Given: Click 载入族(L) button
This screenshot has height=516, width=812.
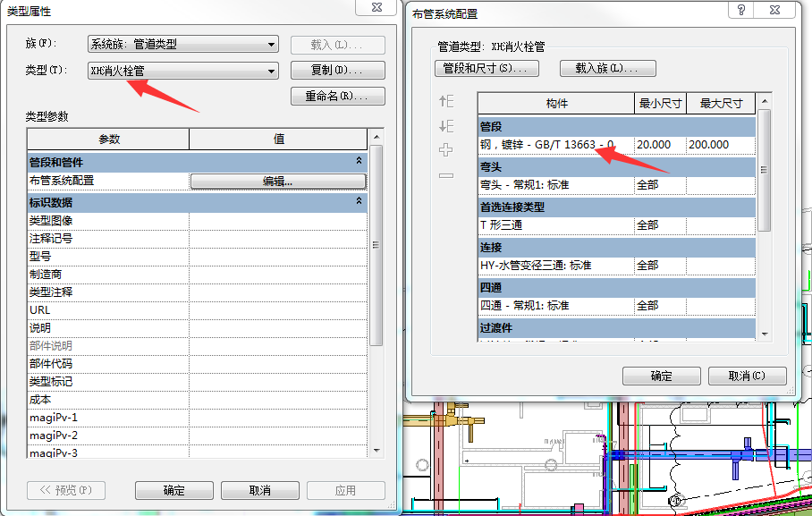Looking at the screenshot, I should tap(607, 68).
